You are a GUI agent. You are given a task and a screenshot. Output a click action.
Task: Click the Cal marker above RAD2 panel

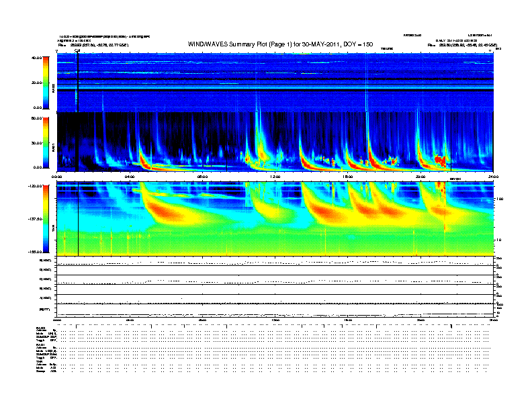(x=77, y=51)
